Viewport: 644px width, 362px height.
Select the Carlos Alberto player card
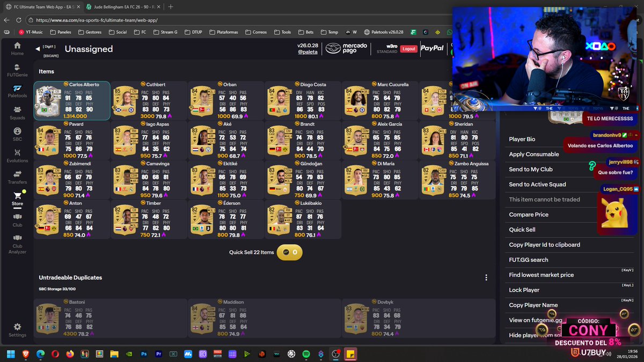(x=72, y=101)
